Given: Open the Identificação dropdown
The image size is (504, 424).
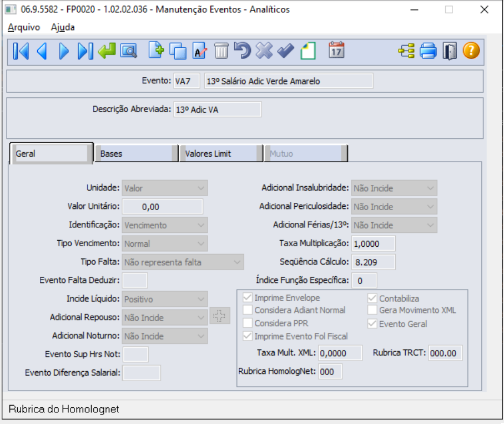Looking at the screenshot, I should point(165,225).
